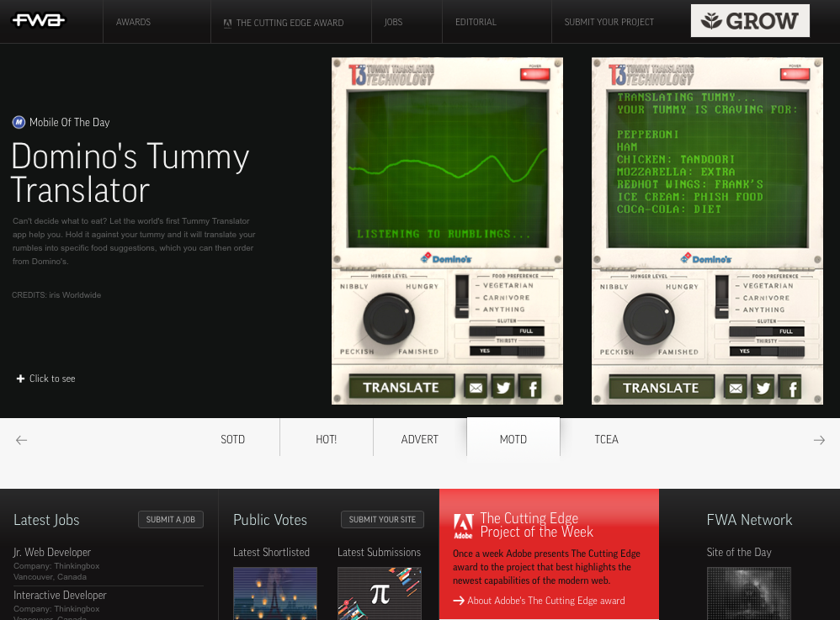Toggle the thirsty switch on left device
Screen dimensions: 840x620
[x=507, y=351]
